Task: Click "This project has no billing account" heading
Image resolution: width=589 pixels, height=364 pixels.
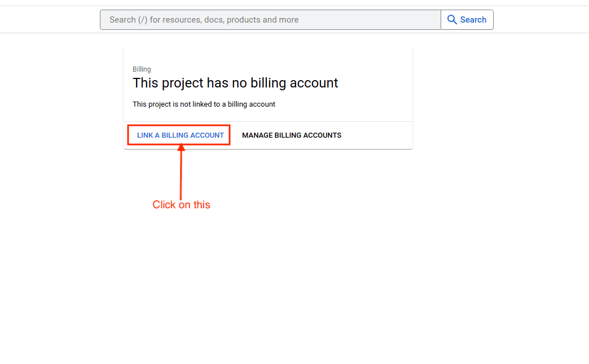Action: coord(235,83)
